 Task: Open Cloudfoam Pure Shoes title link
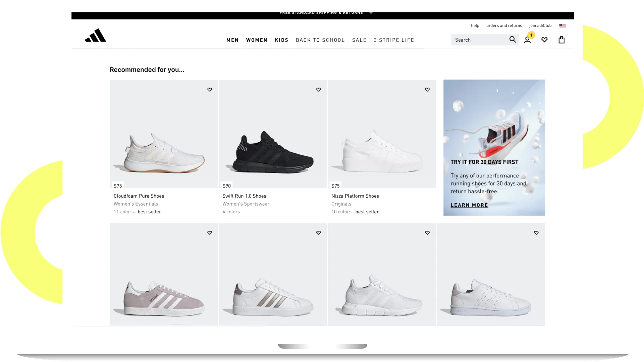[139, 196]
